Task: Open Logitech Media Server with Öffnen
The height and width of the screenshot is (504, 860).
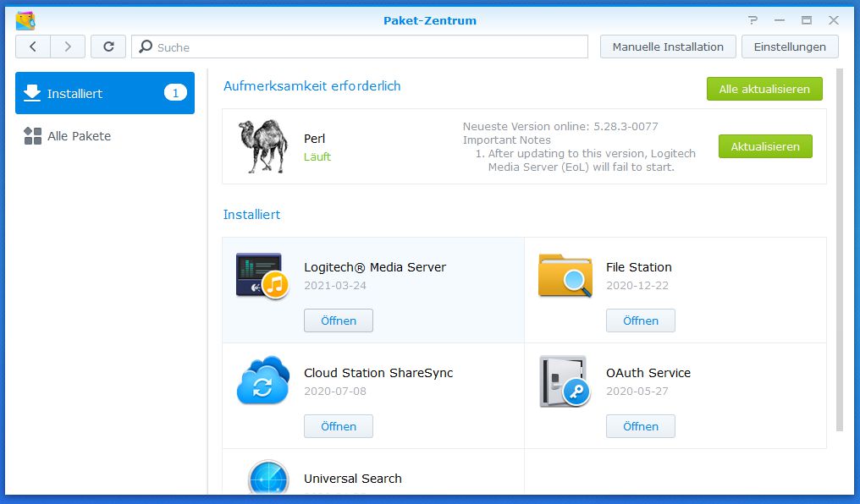Action: tap(339, 320)
